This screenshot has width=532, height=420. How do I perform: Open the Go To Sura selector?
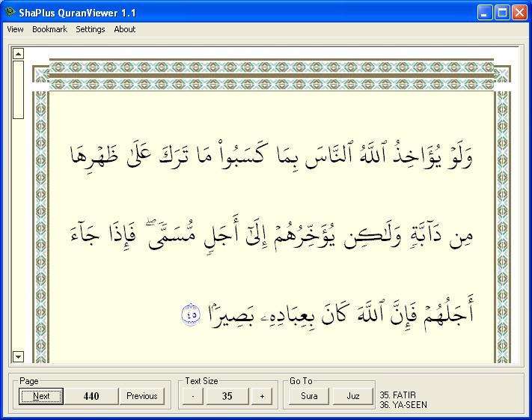[x=309, y=396]
